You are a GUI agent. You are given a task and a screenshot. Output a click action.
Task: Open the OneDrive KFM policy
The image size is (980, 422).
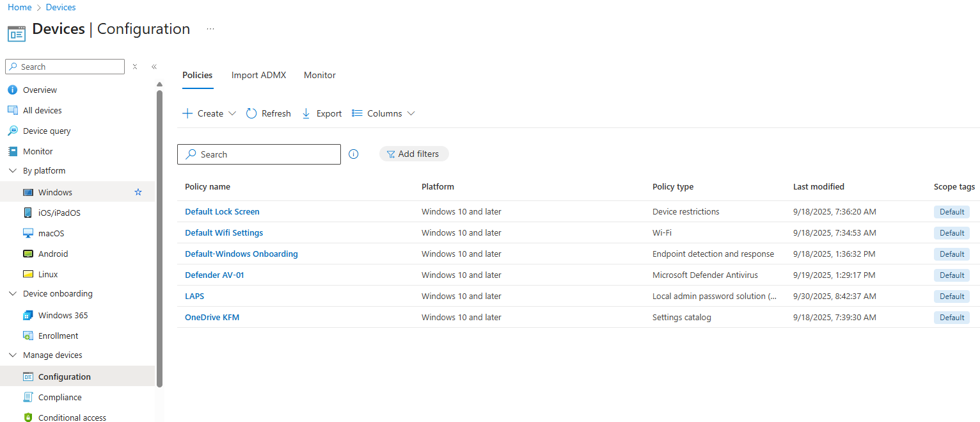coord(212,317)
